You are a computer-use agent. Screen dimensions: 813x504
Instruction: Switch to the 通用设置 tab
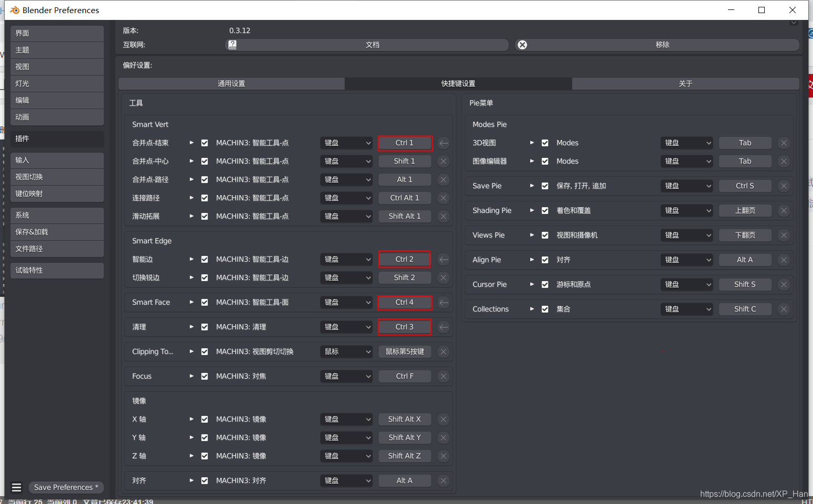click(x=231, y=83)
